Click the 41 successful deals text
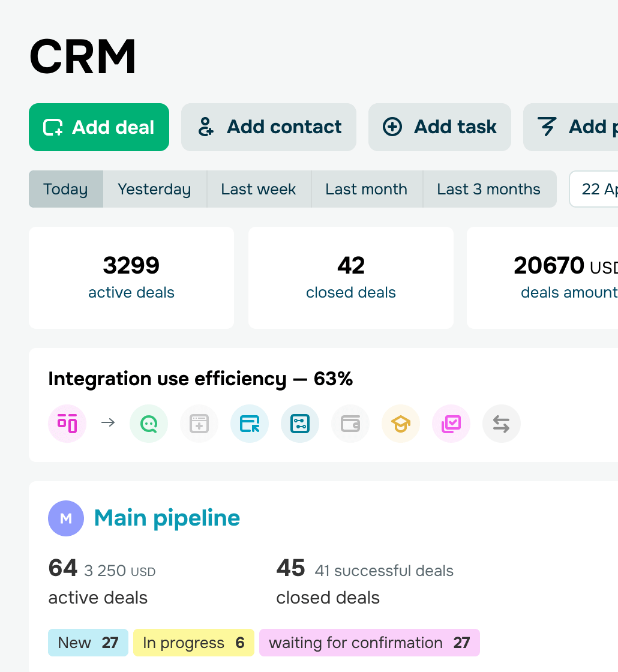Image resolution: width=618 pixels, height=672 pixels. tap(384, 571)
